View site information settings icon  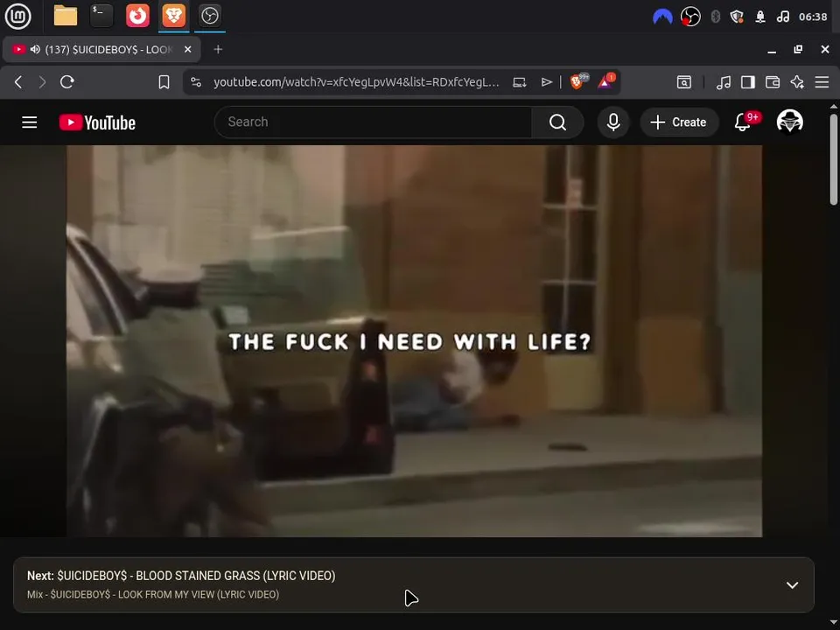coord(196,82)
